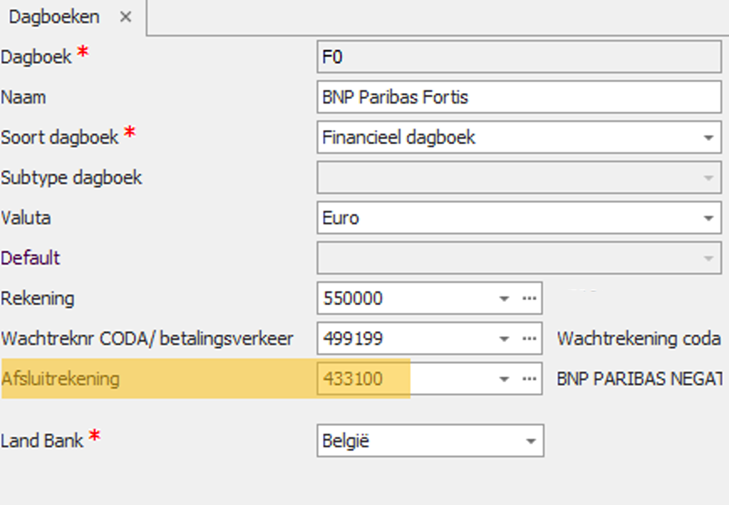Open the Soort dagboek dropdown
Viewport: 729px width, 505px height.
pyautogui.click(x=709, y=138)
